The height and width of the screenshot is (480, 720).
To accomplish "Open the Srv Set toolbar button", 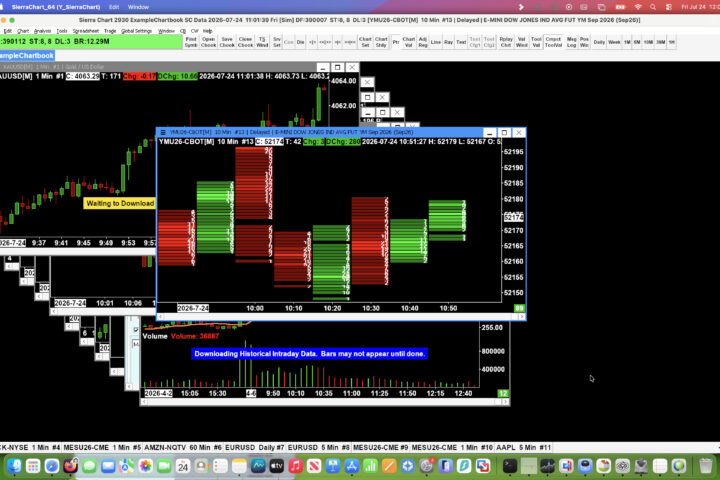I will [276, 42].
